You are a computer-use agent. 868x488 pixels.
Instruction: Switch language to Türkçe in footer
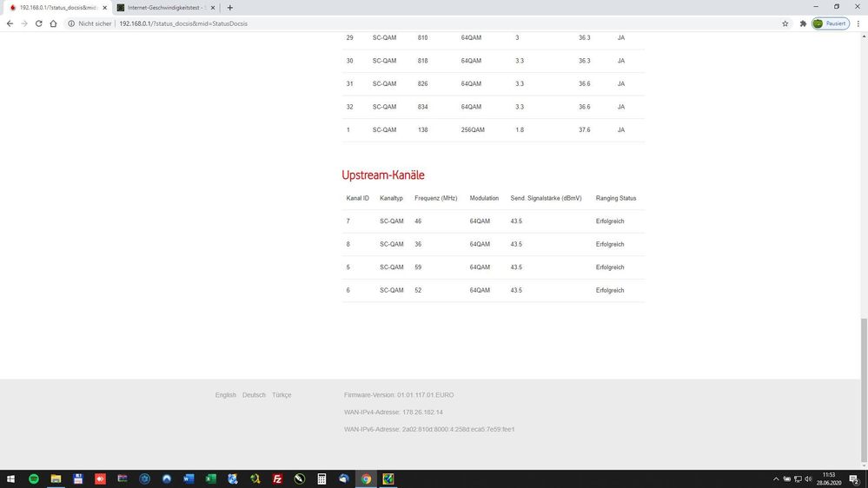click(x=282, y=395)
